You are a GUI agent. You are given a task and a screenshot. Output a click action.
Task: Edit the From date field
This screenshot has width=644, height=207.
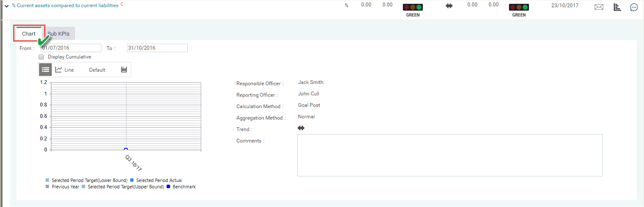click(71, 48)
